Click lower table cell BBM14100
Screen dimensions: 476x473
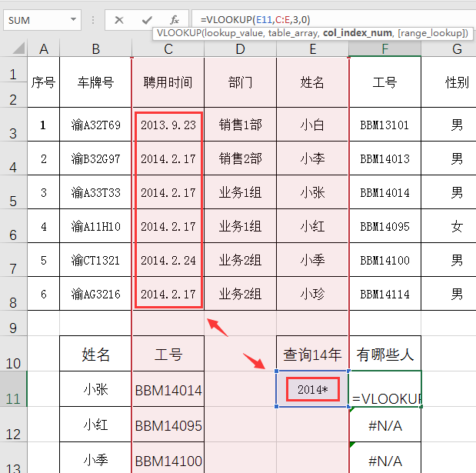(168, 458)
